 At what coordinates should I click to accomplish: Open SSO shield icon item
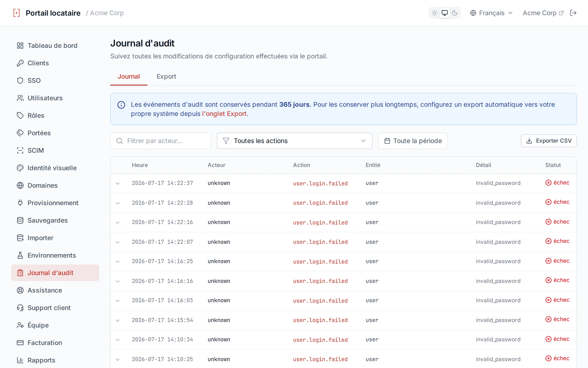coord(55,80)
